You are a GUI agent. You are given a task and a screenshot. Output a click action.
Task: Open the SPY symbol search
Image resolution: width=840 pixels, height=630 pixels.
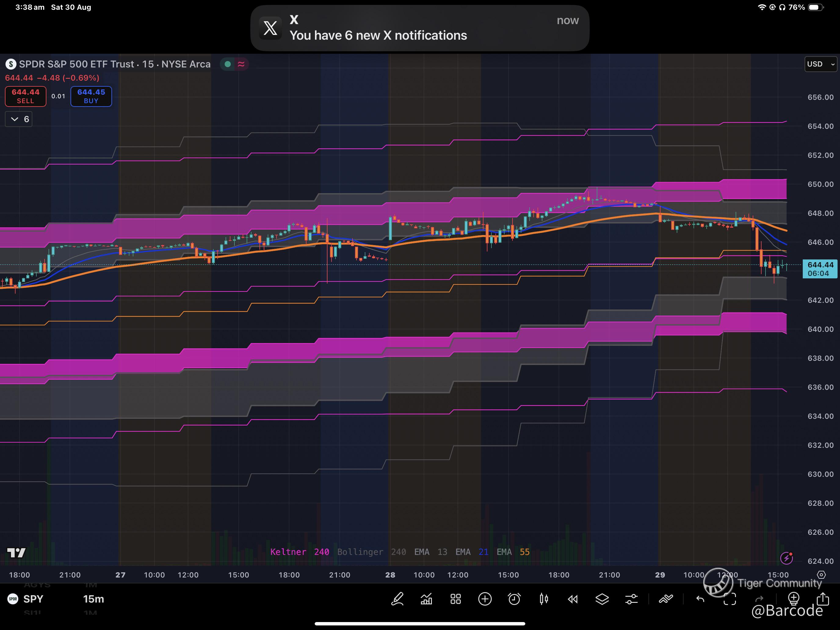pos(33,599)
